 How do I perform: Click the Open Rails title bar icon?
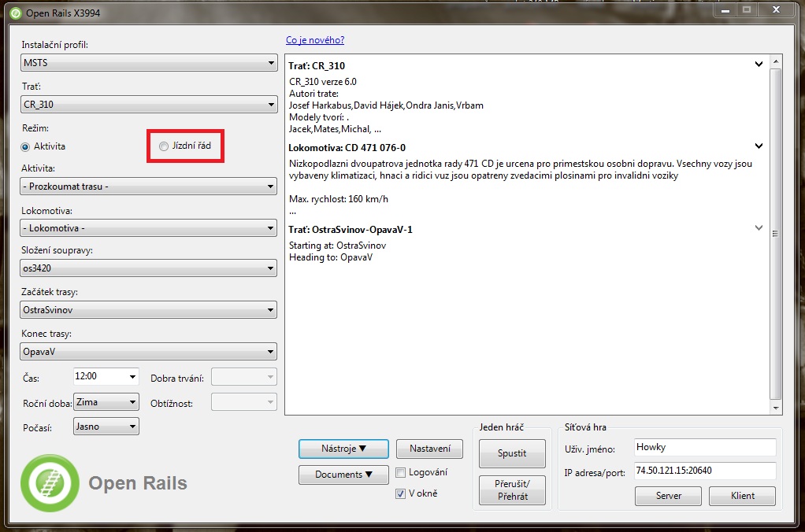13,13
